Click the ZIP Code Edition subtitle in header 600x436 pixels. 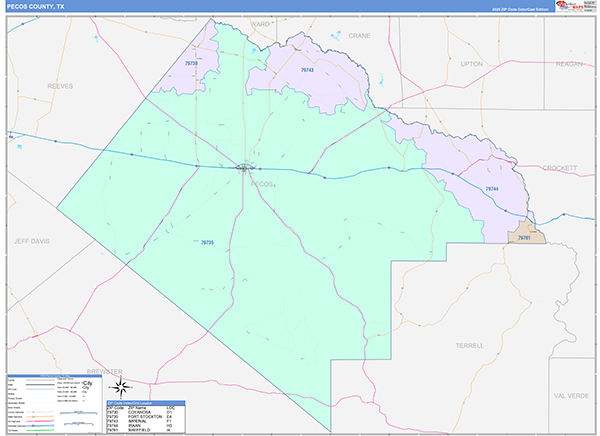coord(520,9)
